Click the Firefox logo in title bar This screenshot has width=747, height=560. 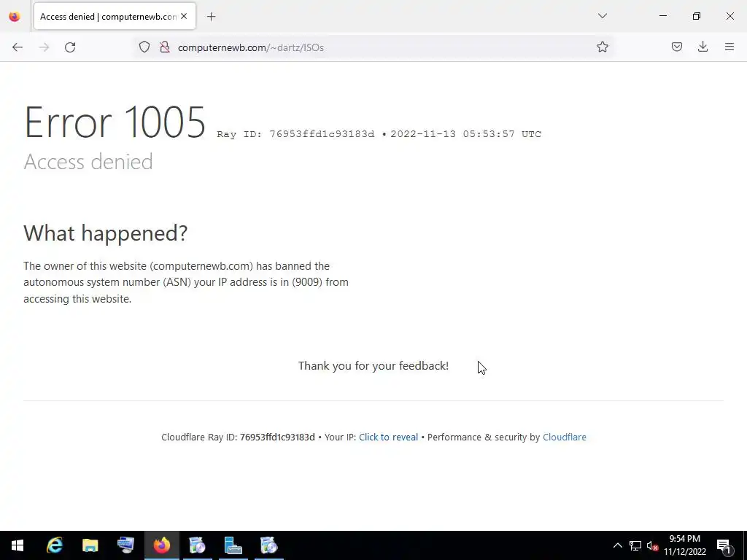[x=15, y=17]
